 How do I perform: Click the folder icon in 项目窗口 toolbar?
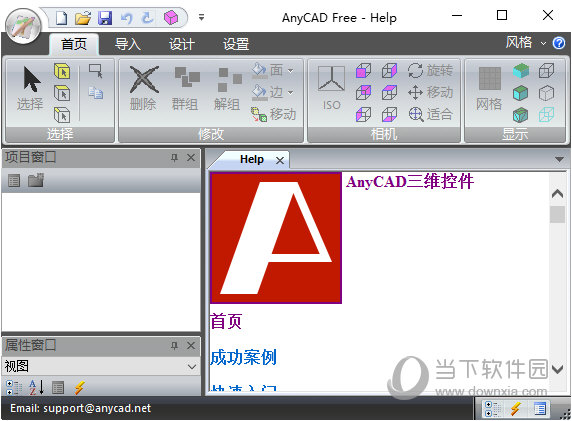tap(36, 180)
